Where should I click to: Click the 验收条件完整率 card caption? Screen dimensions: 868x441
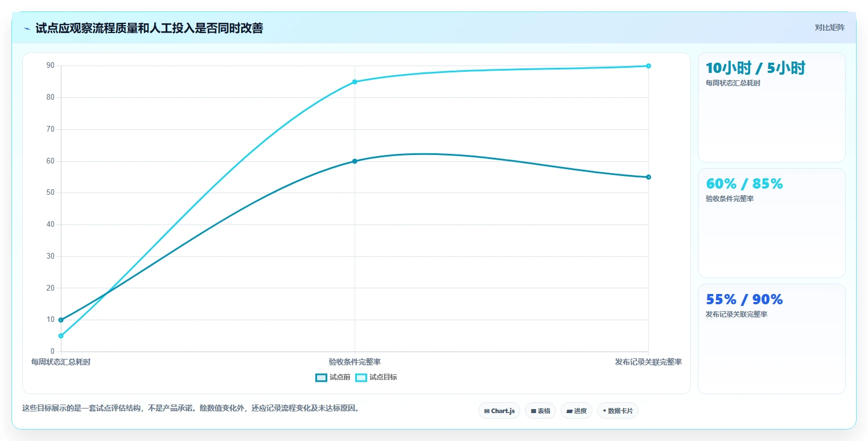730,199
